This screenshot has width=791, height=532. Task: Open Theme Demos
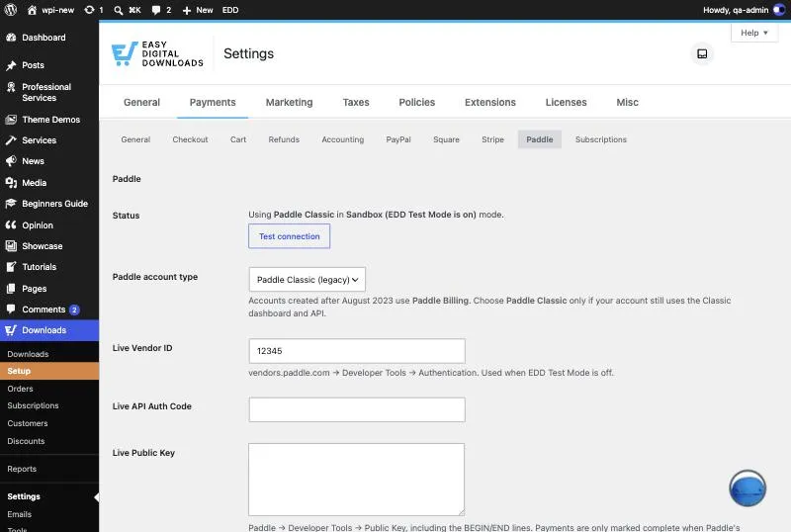(50, 120)
